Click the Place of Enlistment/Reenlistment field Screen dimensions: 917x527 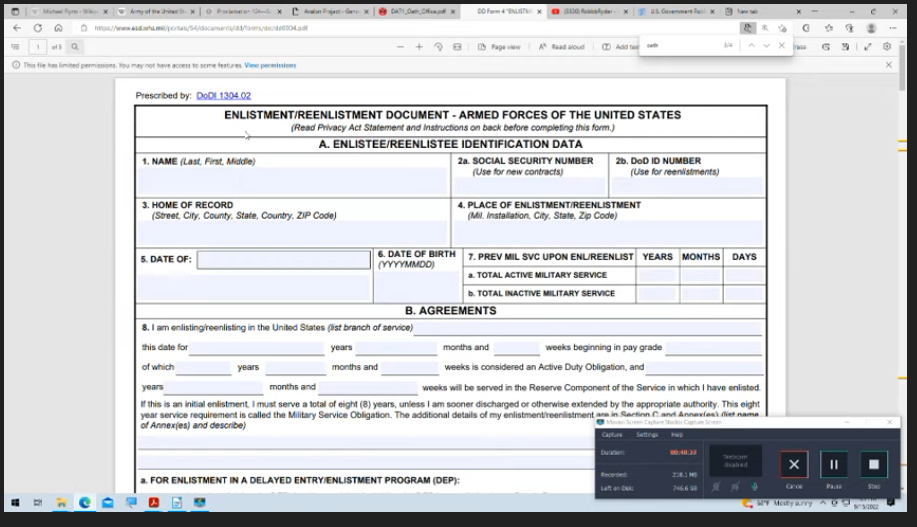click(608, 233)
